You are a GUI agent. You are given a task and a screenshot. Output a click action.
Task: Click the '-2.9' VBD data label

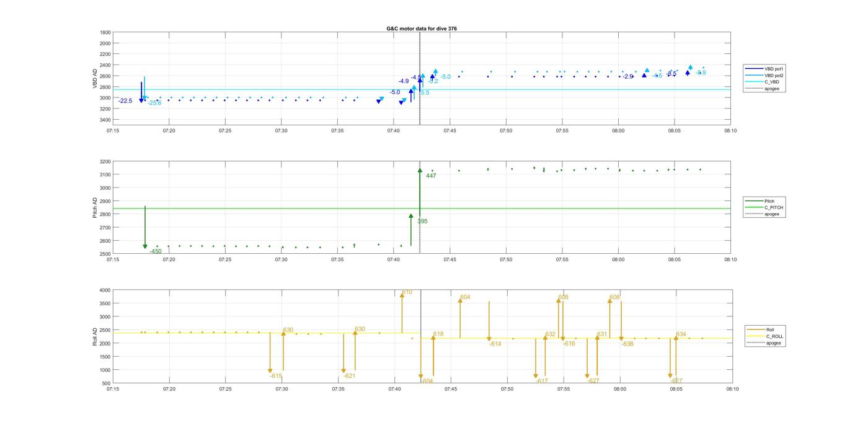(x=628, y=76)
